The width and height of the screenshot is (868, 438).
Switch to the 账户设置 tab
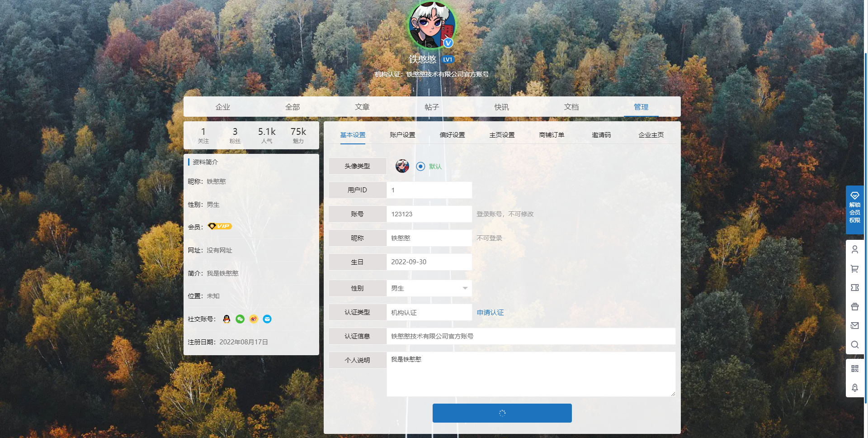click(402, 134)
